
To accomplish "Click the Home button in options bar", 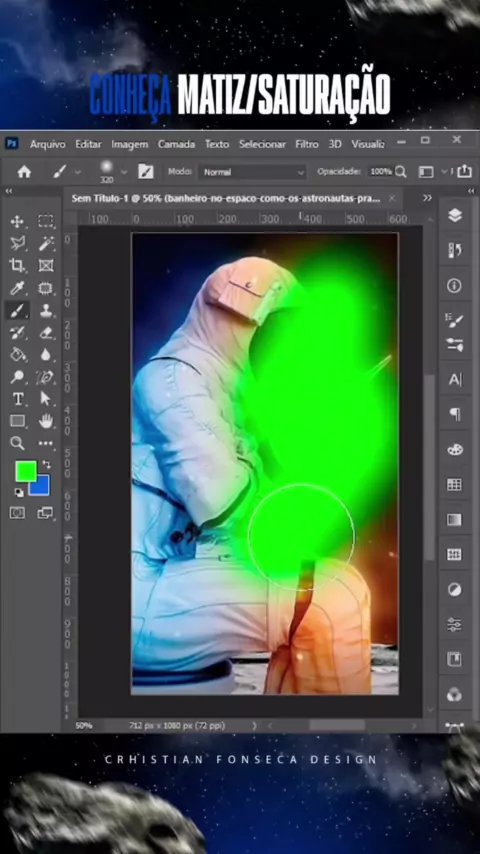I will tap(24, 172).
